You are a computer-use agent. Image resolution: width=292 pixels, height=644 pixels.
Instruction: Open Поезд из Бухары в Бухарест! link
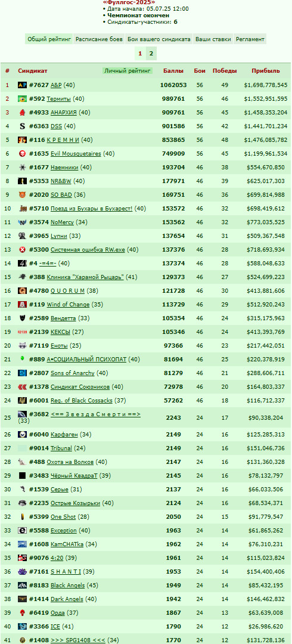[92, 209]
